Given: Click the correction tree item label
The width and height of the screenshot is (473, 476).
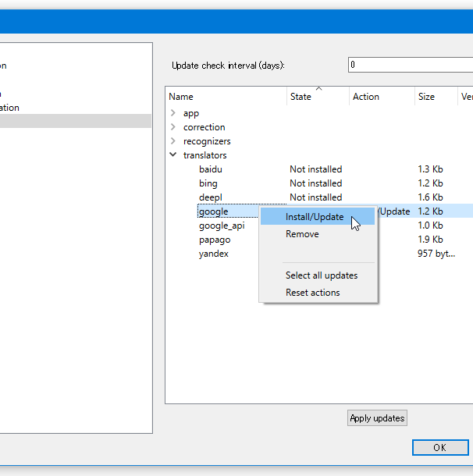Looking at the screenshot, I should (x=204, y=127).
